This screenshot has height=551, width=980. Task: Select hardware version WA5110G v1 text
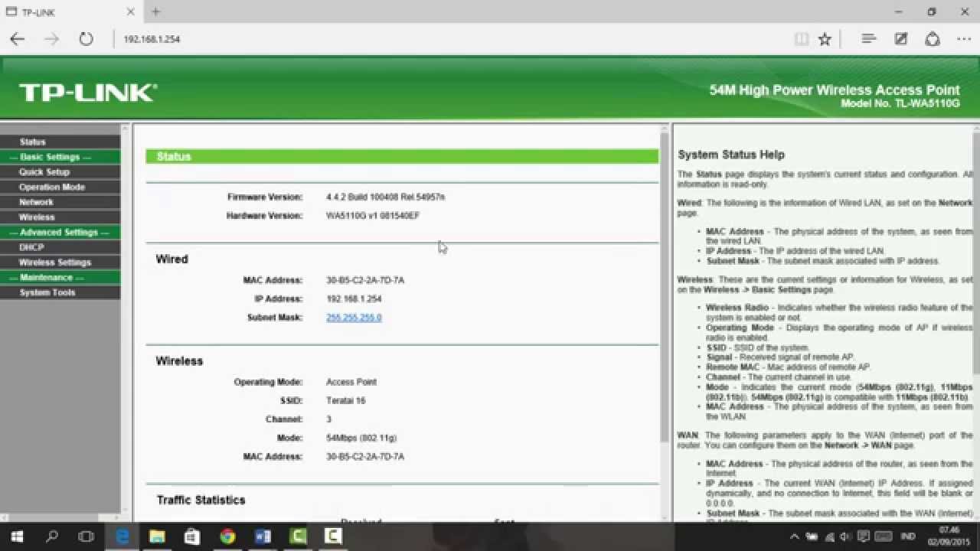pos(373,216)
